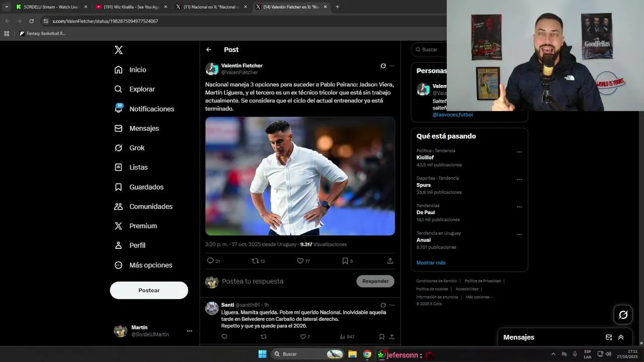Click the share icon on Santi's reply
The height and width of the screenshot is (362, 644).
pyautogui.click(x=391, y=337)
